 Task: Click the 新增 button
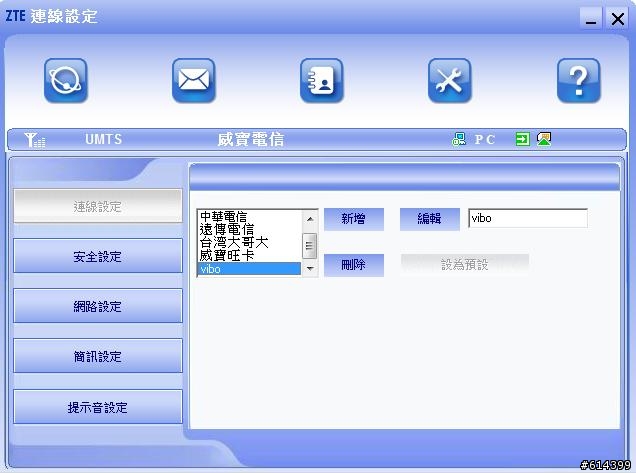point(354,219)
